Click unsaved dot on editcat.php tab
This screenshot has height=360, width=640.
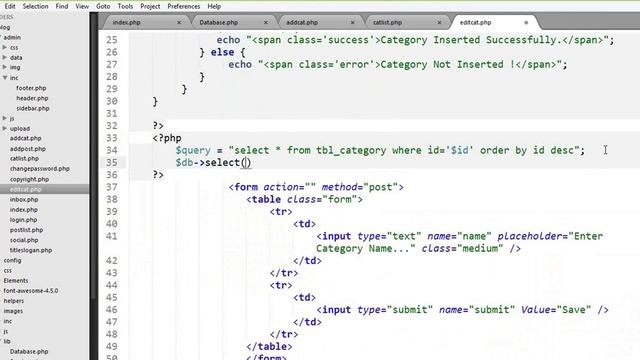click(x=526, y=22)
